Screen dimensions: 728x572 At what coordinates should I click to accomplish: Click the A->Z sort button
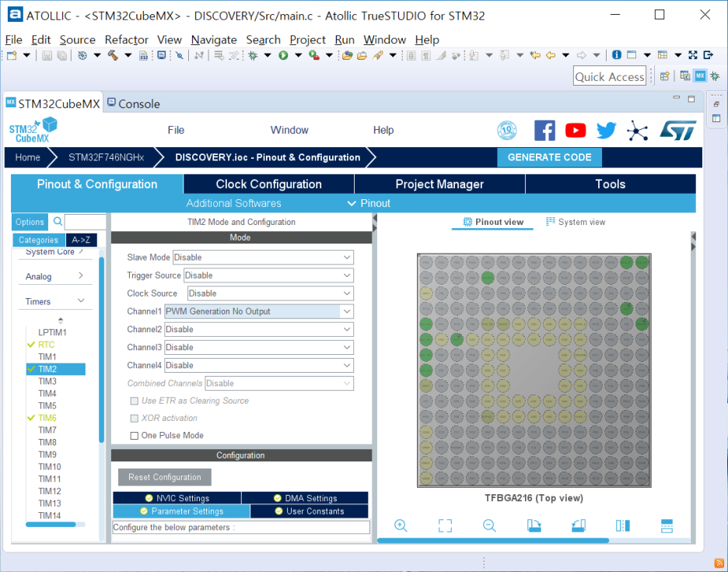click(81, 240)
